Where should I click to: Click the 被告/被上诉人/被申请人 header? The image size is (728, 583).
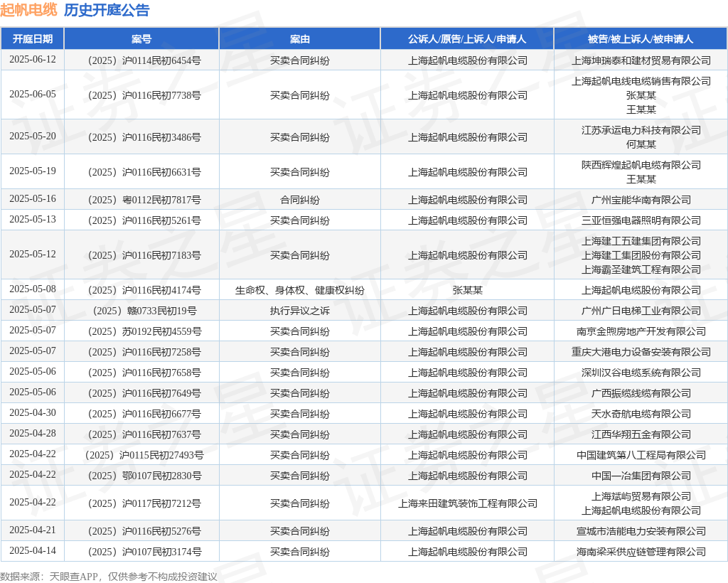click(641, 39)
